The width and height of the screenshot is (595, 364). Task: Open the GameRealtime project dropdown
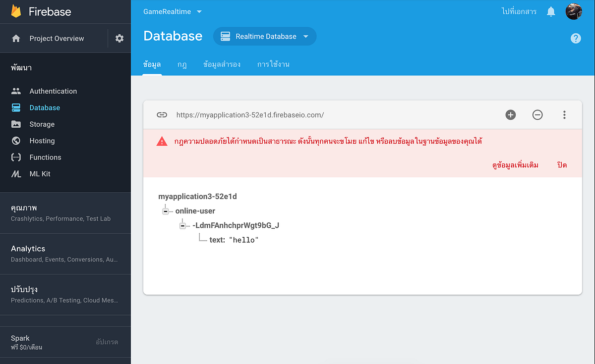173,11
